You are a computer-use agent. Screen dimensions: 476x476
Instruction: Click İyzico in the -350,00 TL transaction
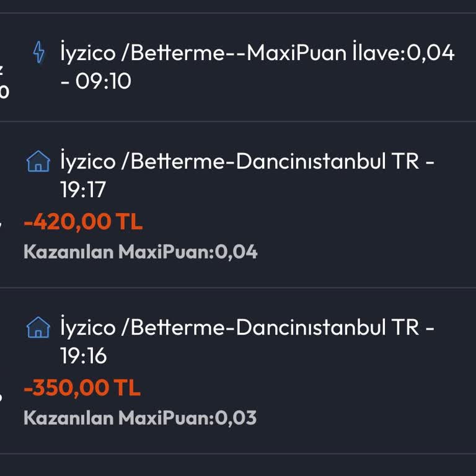point(87,327)
